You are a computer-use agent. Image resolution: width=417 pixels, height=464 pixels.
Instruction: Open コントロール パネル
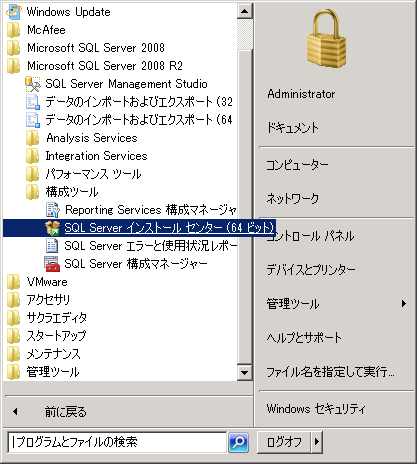click(x=310, y=236)
